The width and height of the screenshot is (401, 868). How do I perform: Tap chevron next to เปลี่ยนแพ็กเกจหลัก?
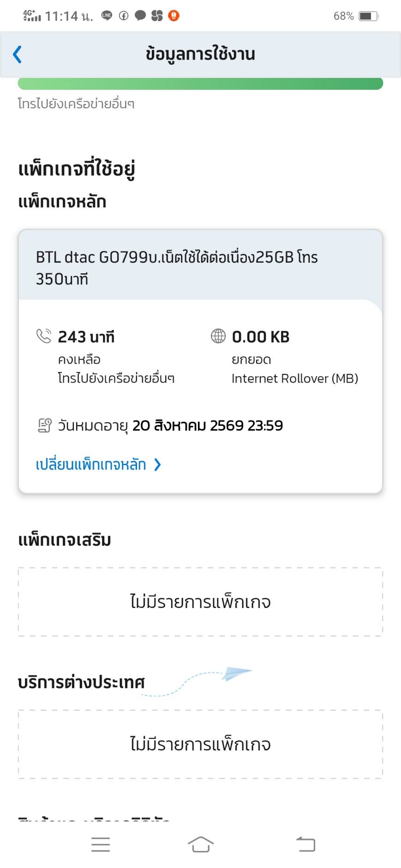tap(157, 464)
